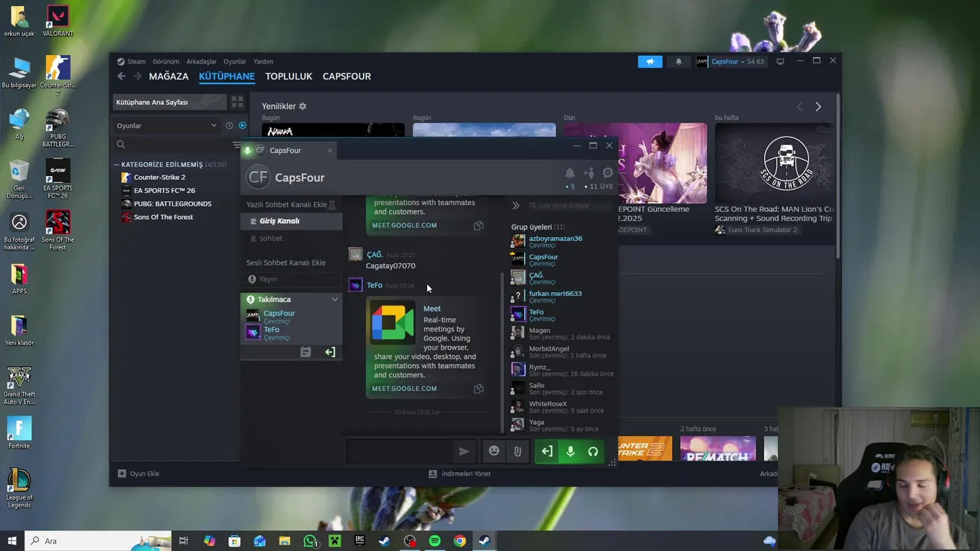Open the CAPSFOUR profile tab
Viewport: 980px width, 551px height.
[347, 77]
